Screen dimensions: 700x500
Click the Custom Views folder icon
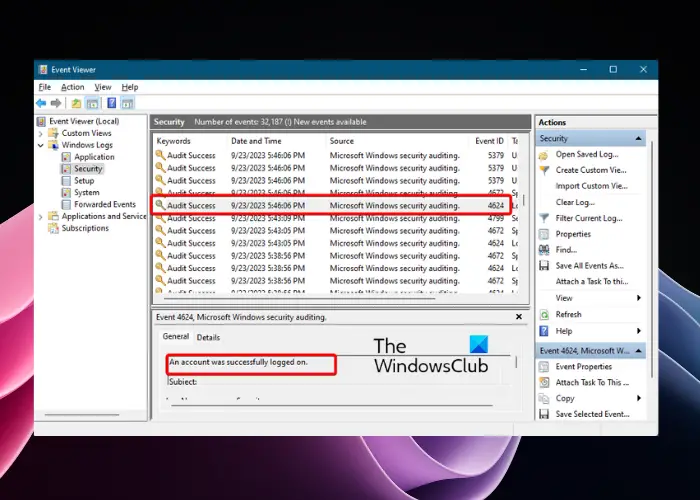(x=54, y=133)
